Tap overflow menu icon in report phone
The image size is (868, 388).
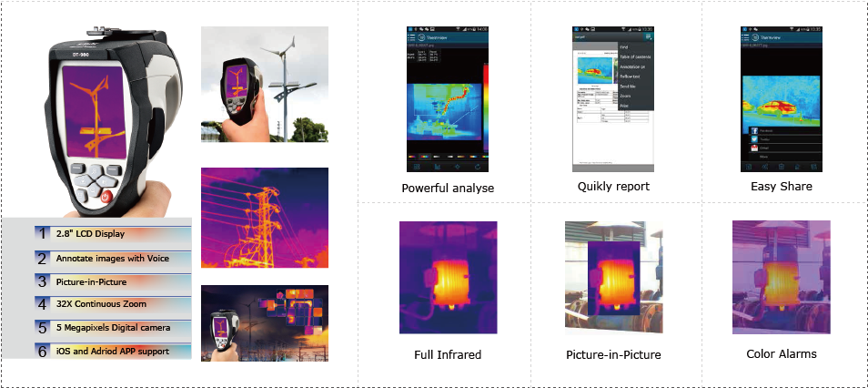[650, 37]
